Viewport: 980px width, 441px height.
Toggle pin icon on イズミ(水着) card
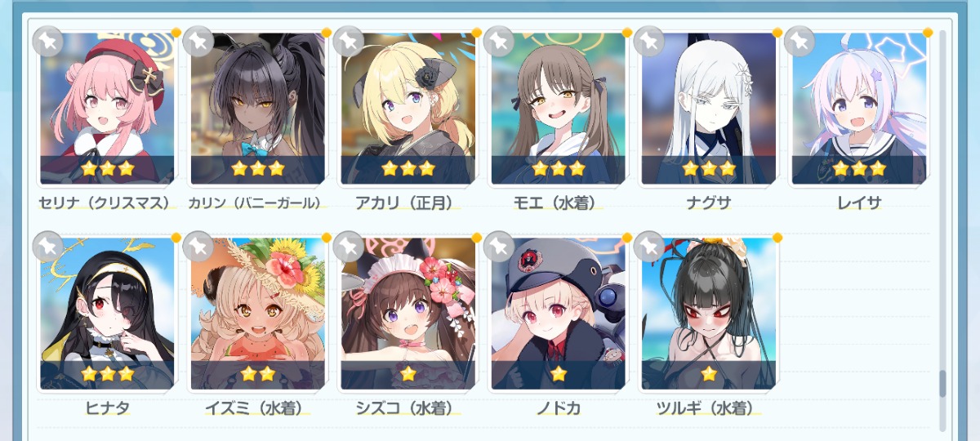tap(198, 247)
